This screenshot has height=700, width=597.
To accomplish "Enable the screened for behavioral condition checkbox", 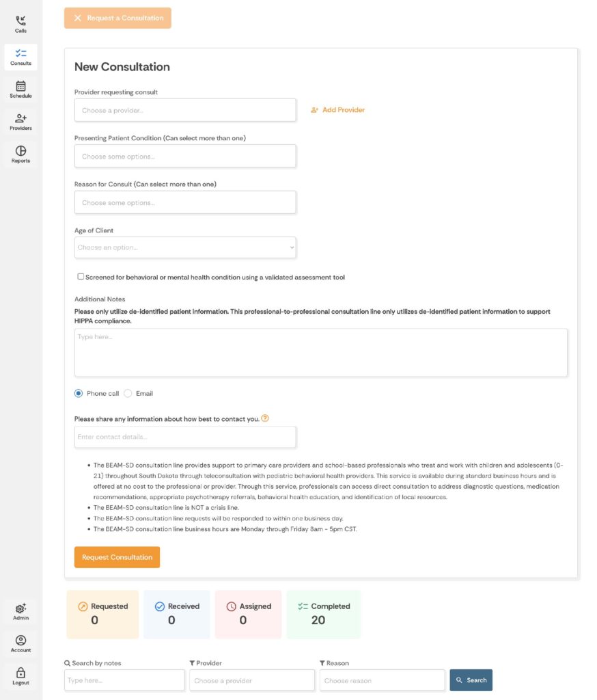I will click(81, 277).
